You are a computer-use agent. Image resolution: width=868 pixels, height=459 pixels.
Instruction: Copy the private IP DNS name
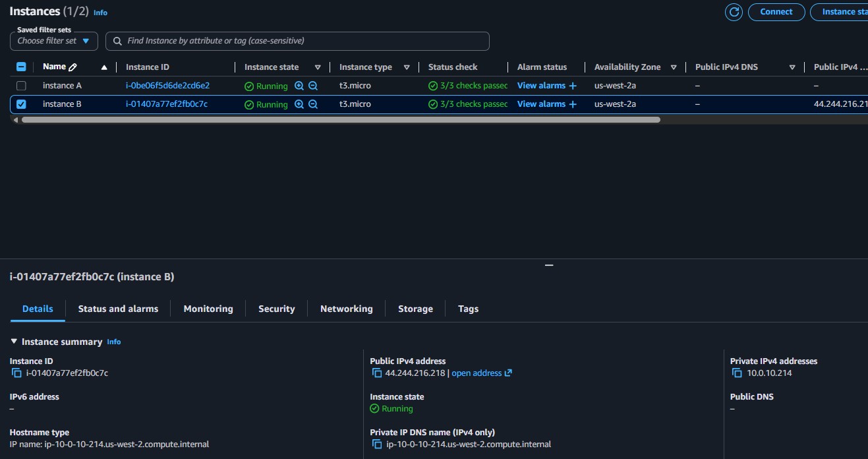(x=376, y=444)
